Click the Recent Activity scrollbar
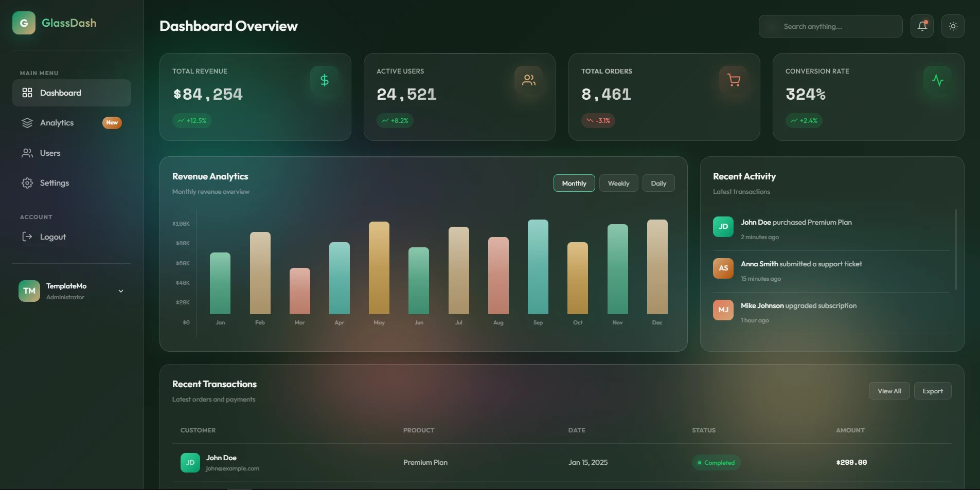Image resolution: width=980 pixels, height=490 pixels. click(956, 249)
